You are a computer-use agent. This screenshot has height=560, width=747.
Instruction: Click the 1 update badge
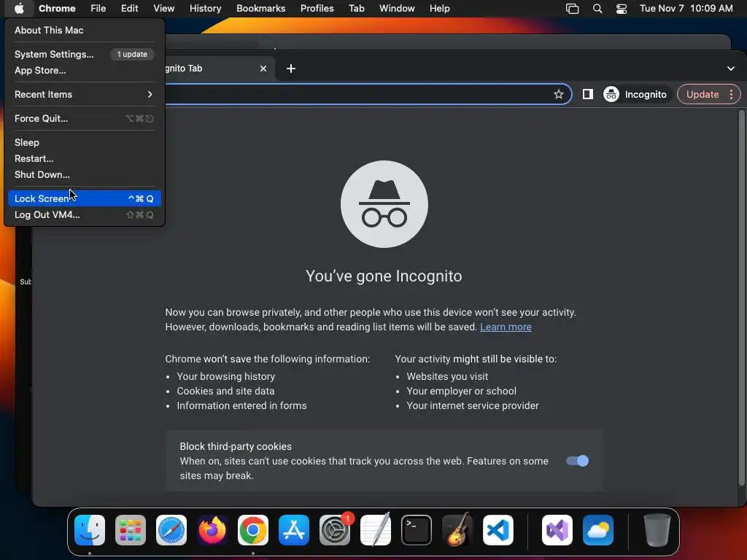click(133, 54)
